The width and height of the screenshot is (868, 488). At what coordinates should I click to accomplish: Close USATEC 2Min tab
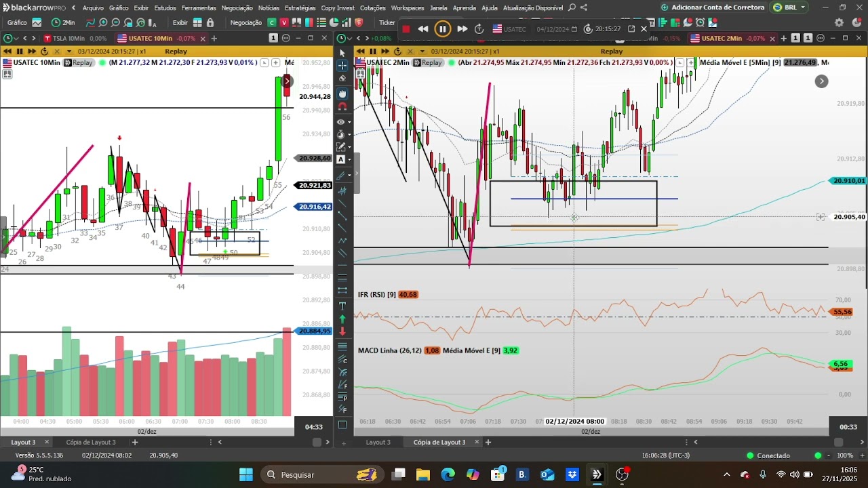772,38
